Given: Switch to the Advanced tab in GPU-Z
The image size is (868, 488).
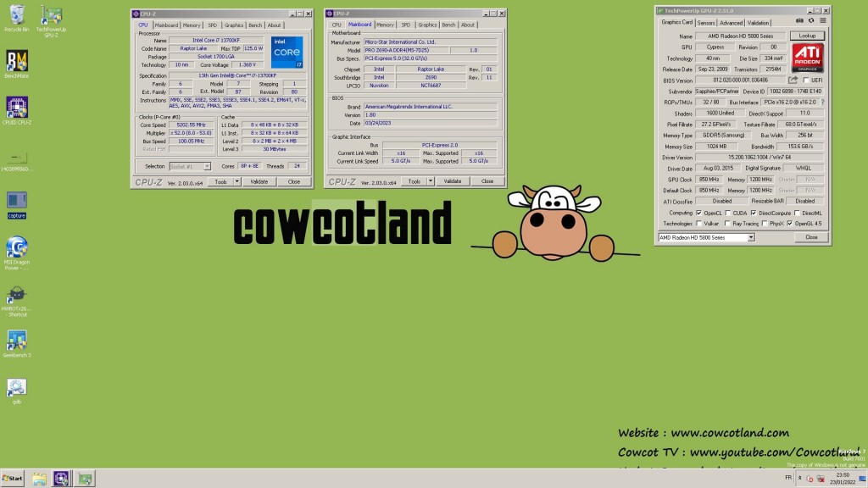Looking at the screenshot, I should 731,23.
